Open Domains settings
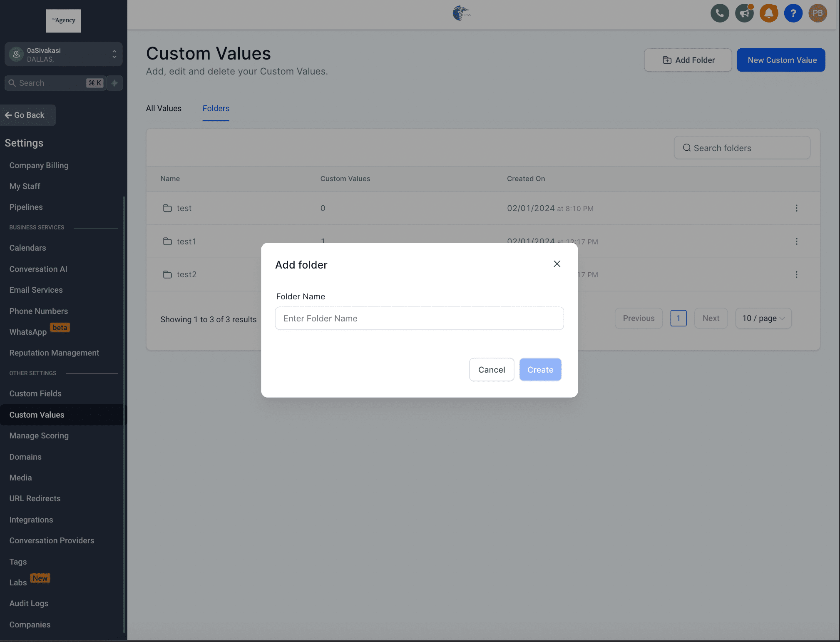The width and height of the screenshot is (840, 642). pyautogui.click(x=25, y=457)
